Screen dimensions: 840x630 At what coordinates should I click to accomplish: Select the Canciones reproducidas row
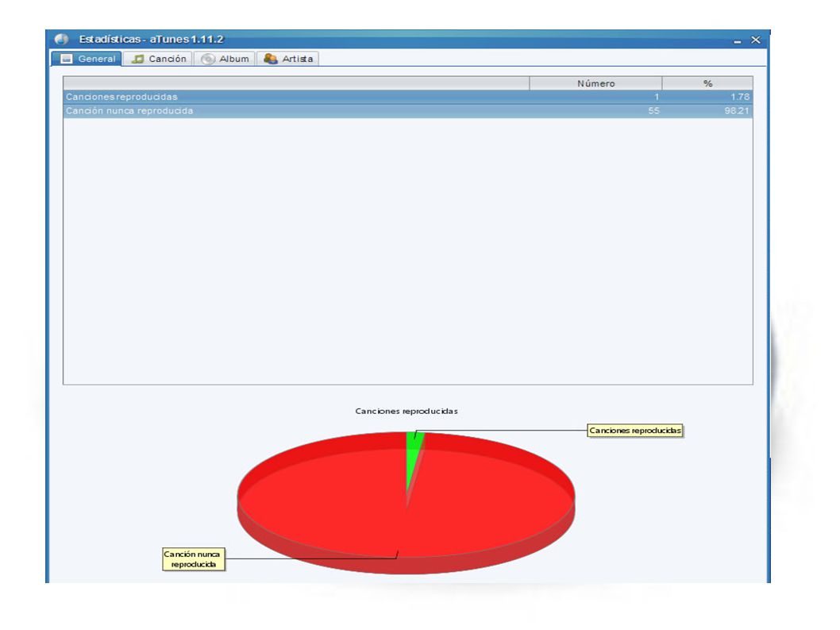[x=407, y=97]
